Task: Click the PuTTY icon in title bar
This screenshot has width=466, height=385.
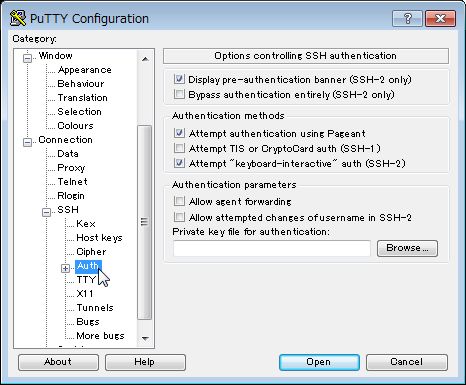Action: tap(18, 18)
